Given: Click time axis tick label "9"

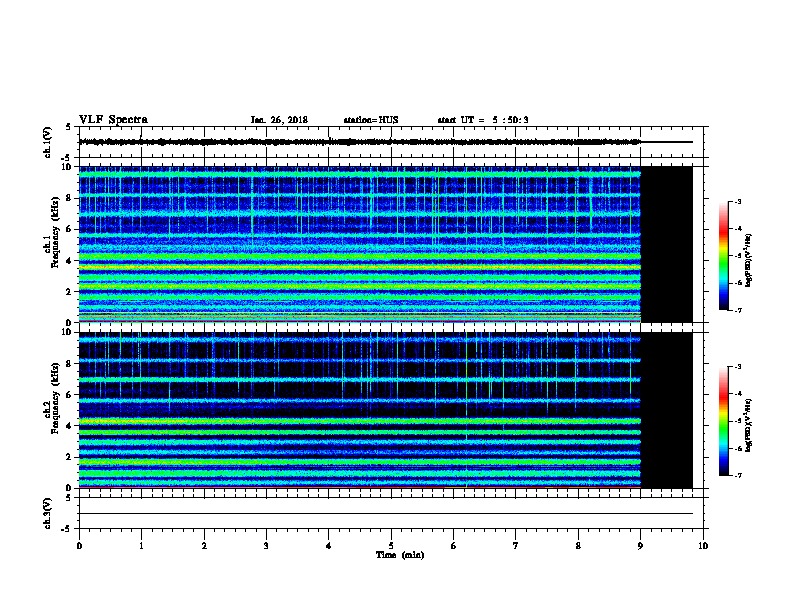Looking at the screenshot, I should [640, 546].
